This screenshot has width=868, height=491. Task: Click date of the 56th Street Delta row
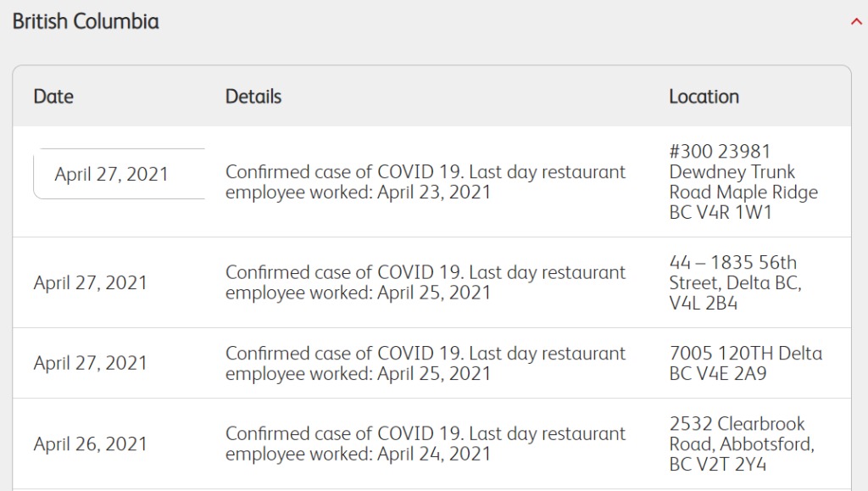(90, 282)
